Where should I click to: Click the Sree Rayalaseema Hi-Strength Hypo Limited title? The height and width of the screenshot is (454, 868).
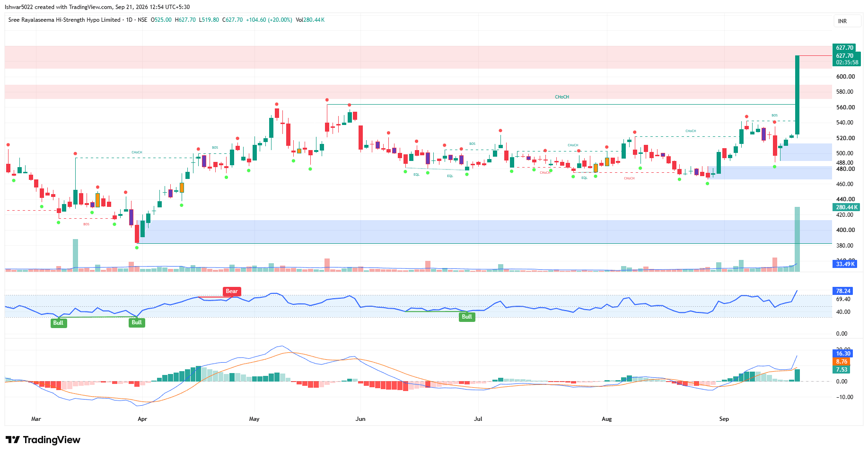[x=64, y=20]
